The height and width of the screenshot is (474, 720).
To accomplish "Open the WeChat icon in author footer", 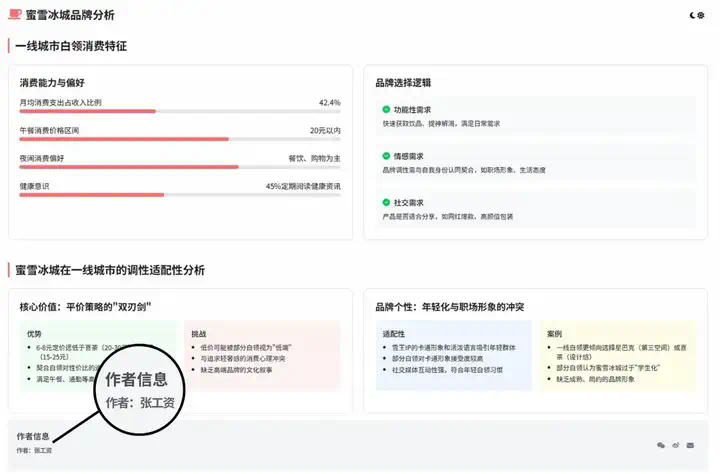I will tap(661, 445).
